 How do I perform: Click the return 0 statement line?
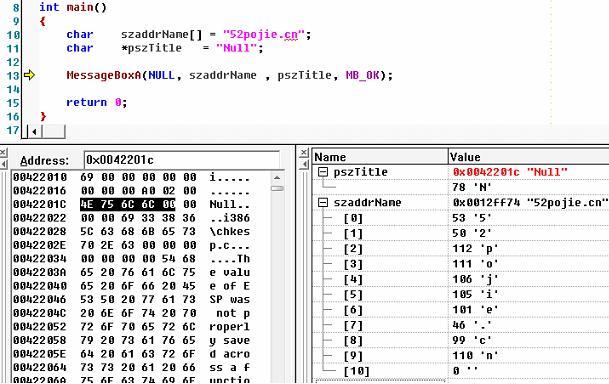pos(96,103)
